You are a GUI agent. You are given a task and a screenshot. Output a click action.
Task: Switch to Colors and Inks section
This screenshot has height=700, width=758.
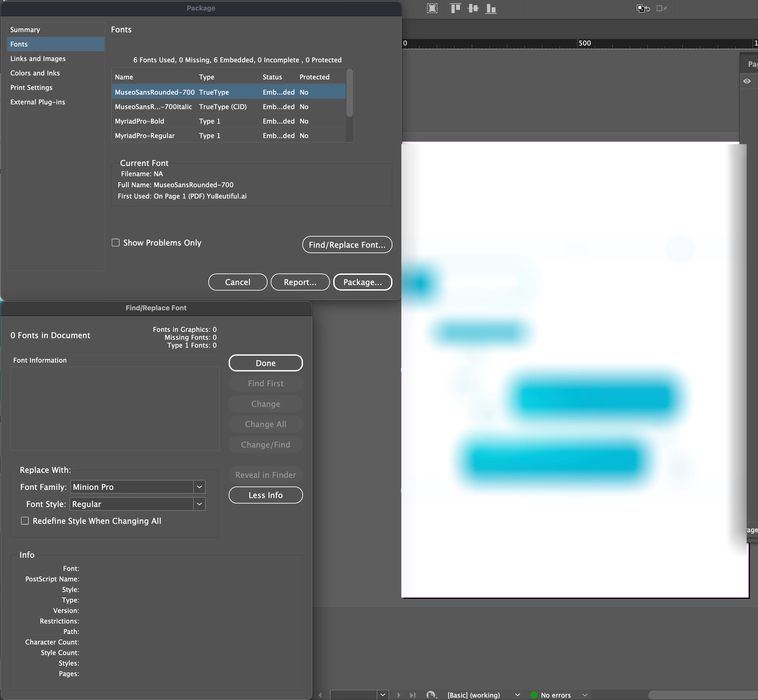tap(35, 73)
